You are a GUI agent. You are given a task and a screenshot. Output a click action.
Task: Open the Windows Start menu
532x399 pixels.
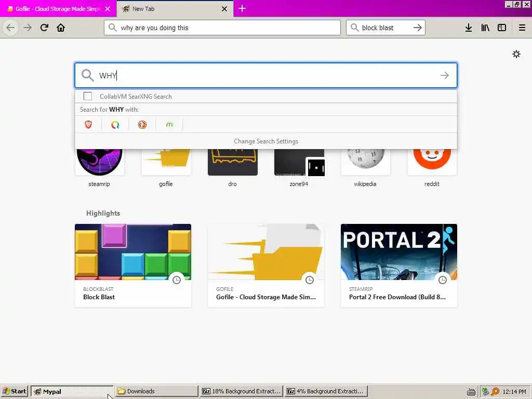(15, 391)
